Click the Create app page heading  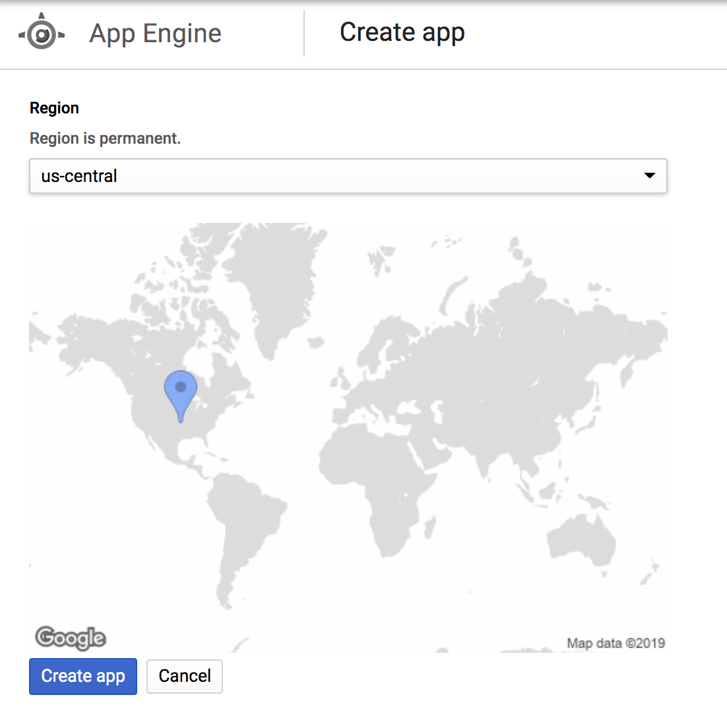click(402, 32)
